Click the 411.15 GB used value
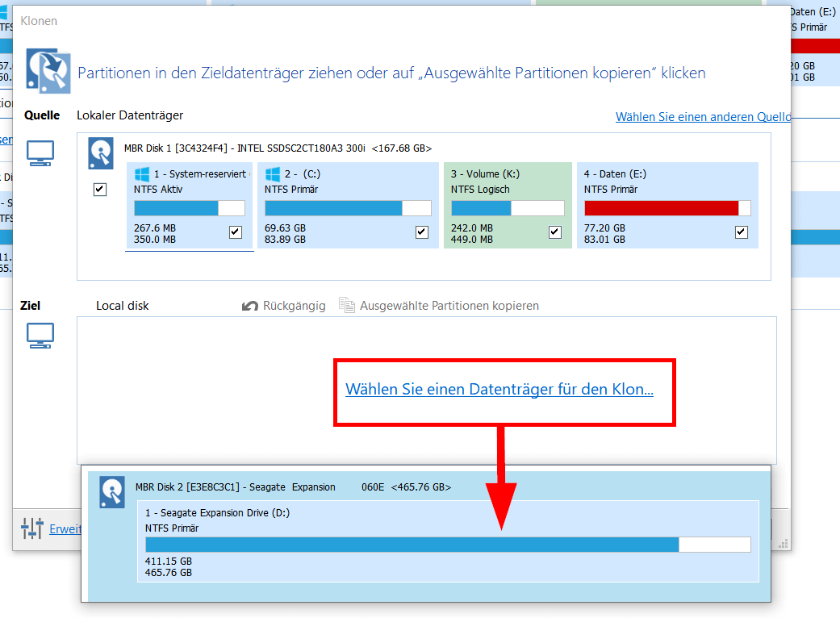The image size is (840, 618). pyautogui.click(x=168, y=562)
